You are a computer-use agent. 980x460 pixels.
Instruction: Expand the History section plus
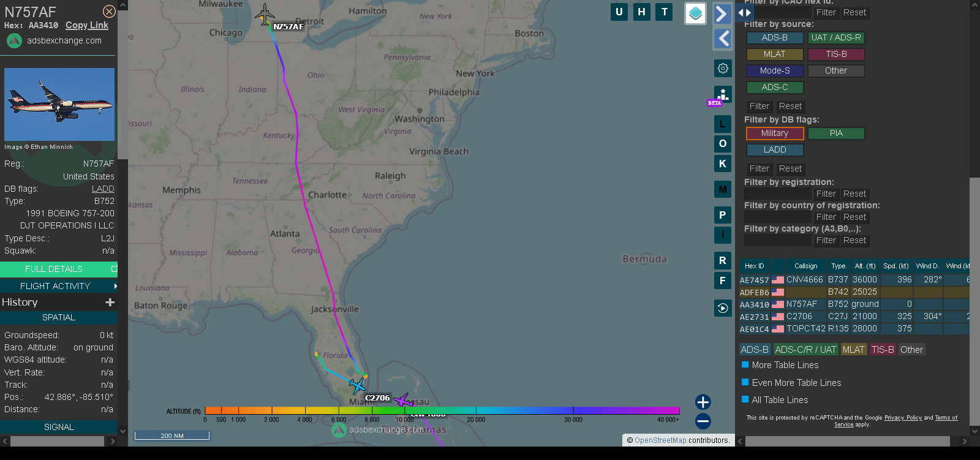click(110, 302)
